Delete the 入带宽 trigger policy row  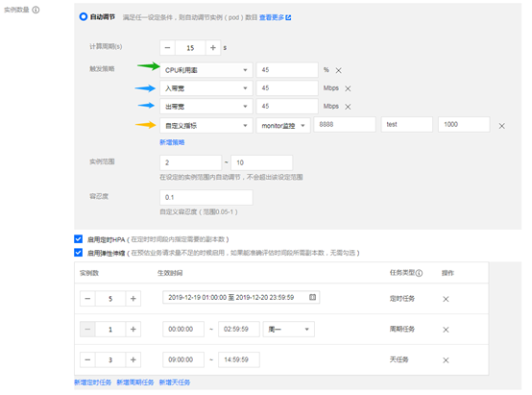tap(348, 88)
